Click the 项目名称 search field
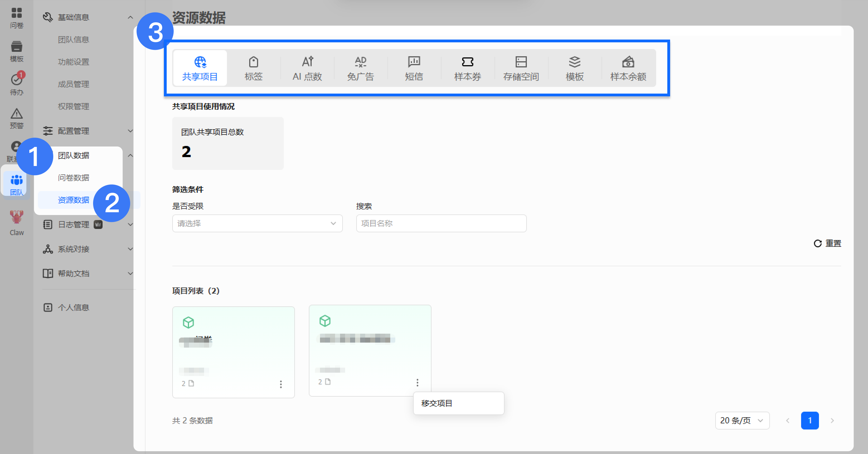 tap(442, 223)
